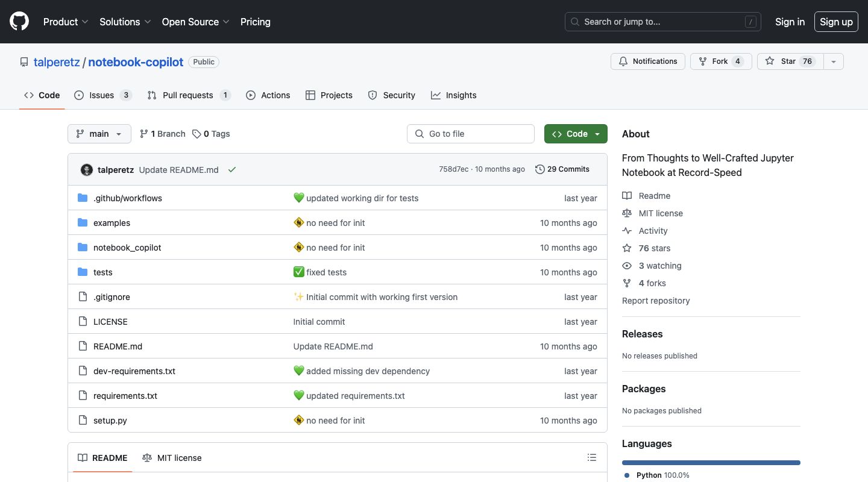
Task: Click the Python language bar
Action: pos(711,463)
